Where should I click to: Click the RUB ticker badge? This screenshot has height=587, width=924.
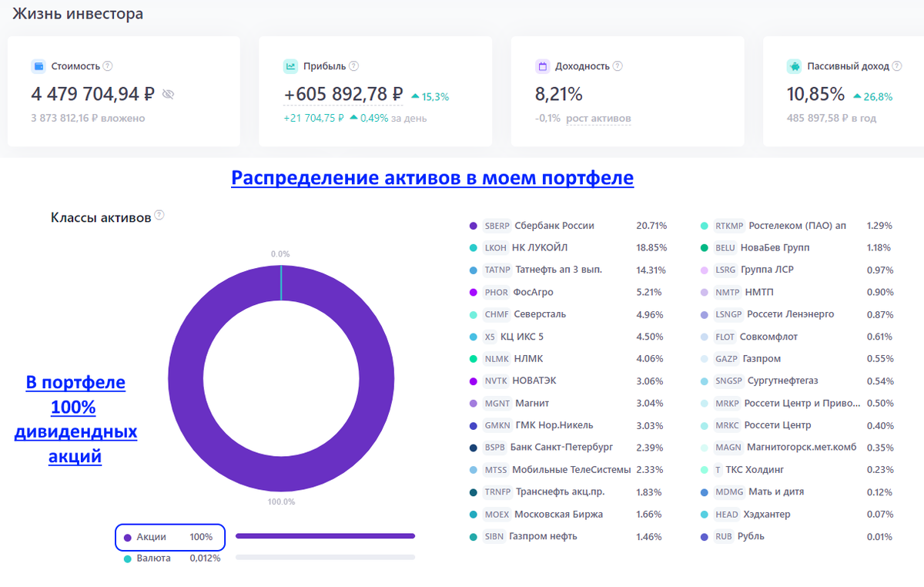(x=724, y=537)
